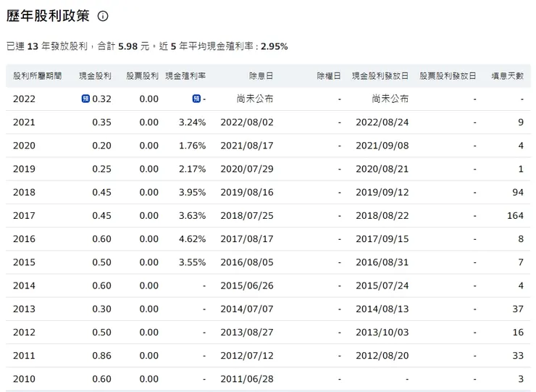Click the 0.86 cash dividend value

point(101,355)
